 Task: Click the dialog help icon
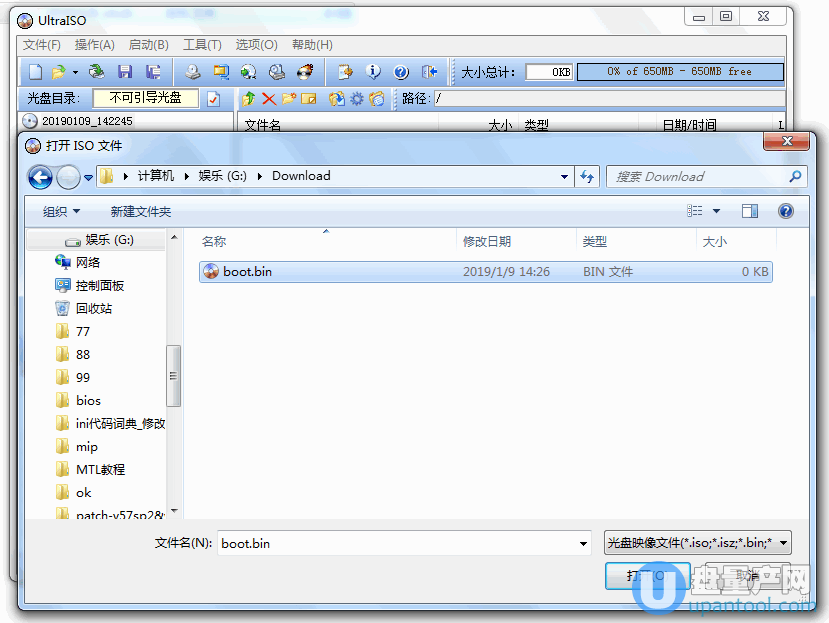pyautogui.click(x=786, y=211)
